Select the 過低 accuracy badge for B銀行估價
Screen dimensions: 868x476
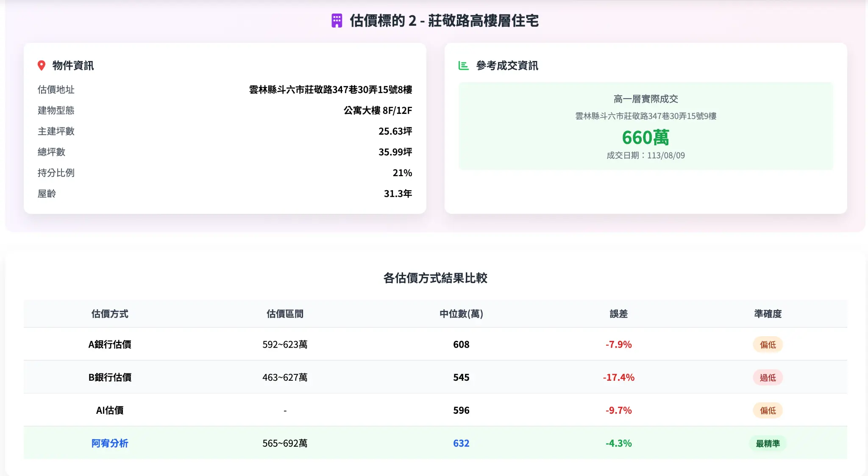(768, 377)
